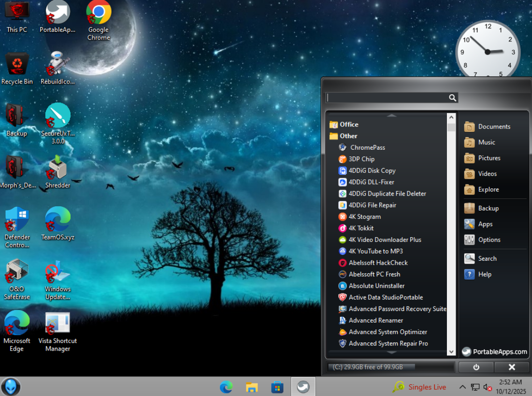This screenshot has width=532, height=396.
Task: Show hidden system tray icons
Action: (x=462, y=387)
